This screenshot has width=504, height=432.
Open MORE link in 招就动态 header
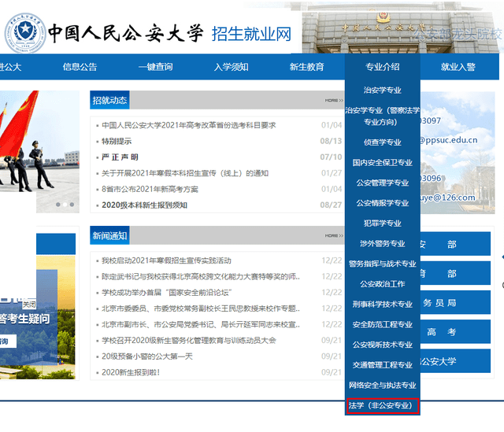(334, 101)
